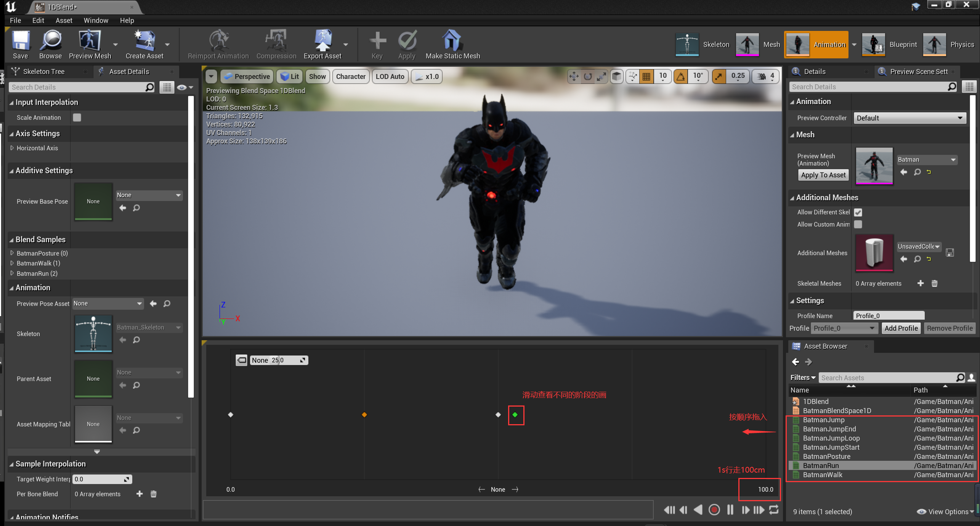Select the translate gizmo tool in viewport
Screen dimensions: 980x526
(574, 77)
